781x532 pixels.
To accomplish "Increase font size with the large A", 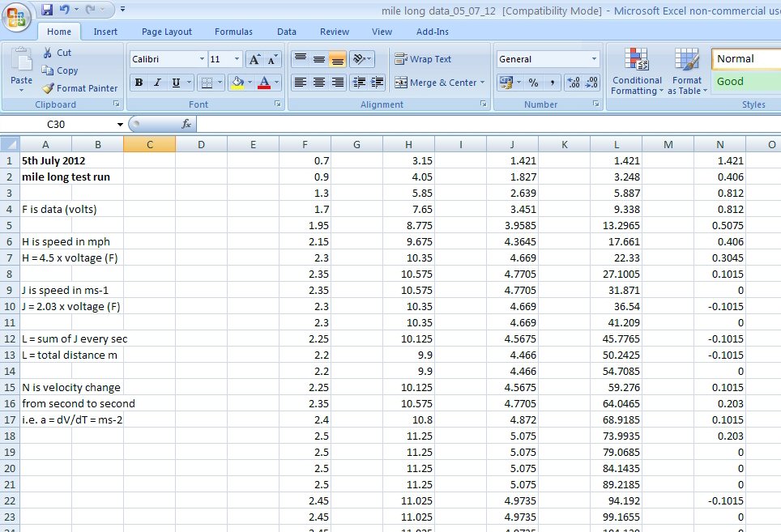I will pyautogui.click(x=254, y=60).
